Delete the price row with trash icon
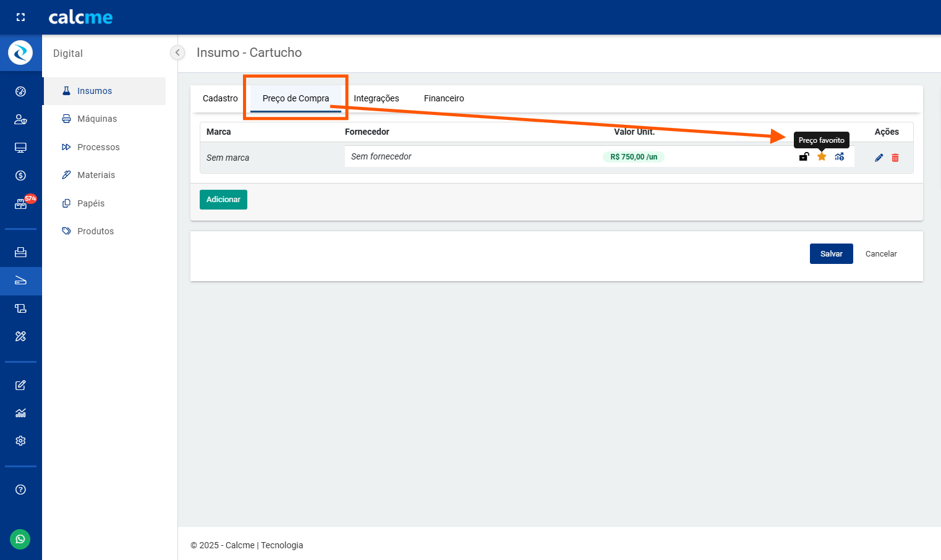The height and width of the screenshot is (560, 941). [895, 158]
